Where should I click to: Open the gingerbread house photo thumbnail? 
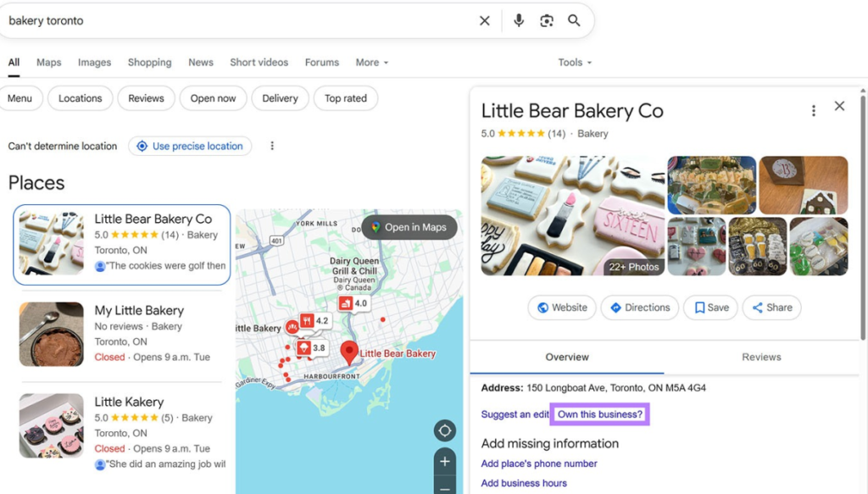tap(804, 186)
